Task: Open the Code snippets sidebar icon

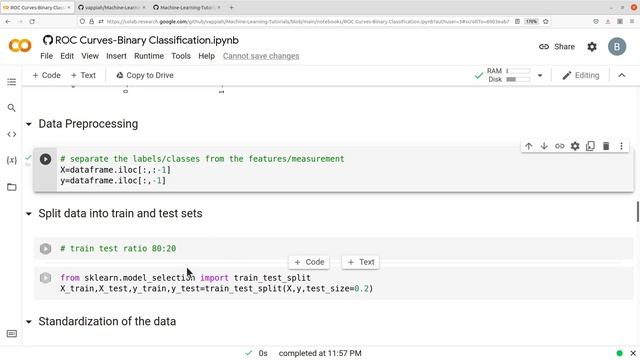Action: click(11, 134)
